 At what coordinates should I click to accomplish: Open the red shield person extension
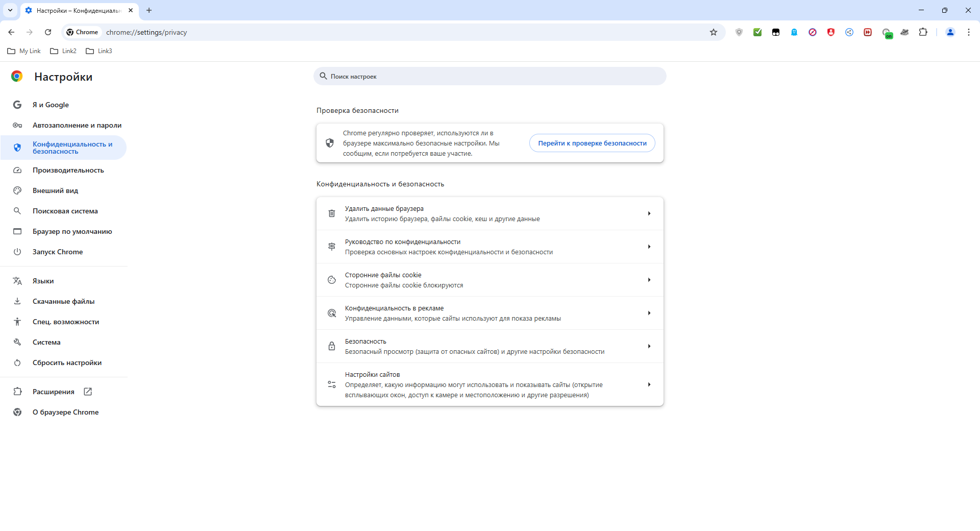click(831, 32)
